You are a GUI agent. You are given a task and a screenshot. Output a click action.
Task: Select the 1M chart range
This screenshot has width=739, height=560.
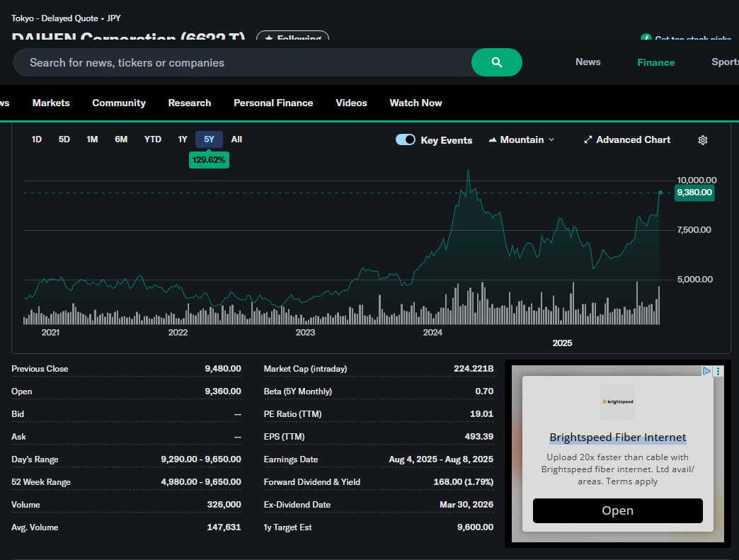92,139
